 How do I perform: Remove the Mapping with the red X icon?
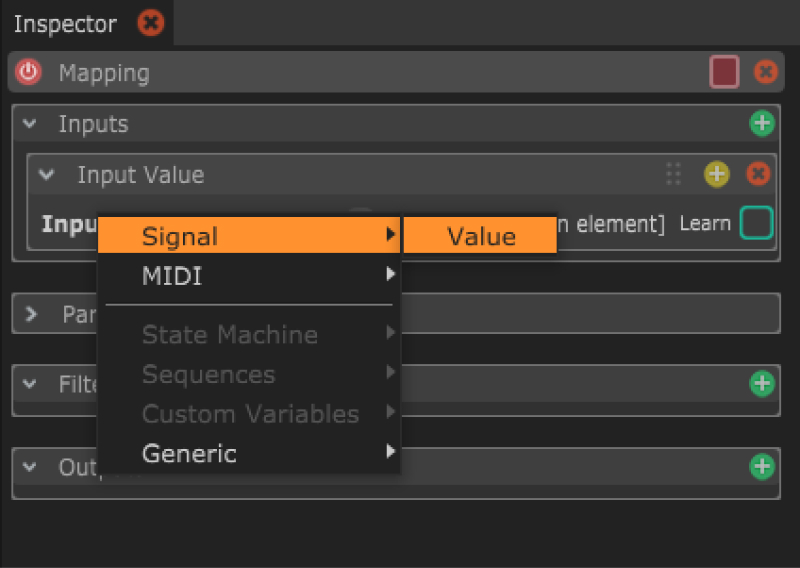765,73
